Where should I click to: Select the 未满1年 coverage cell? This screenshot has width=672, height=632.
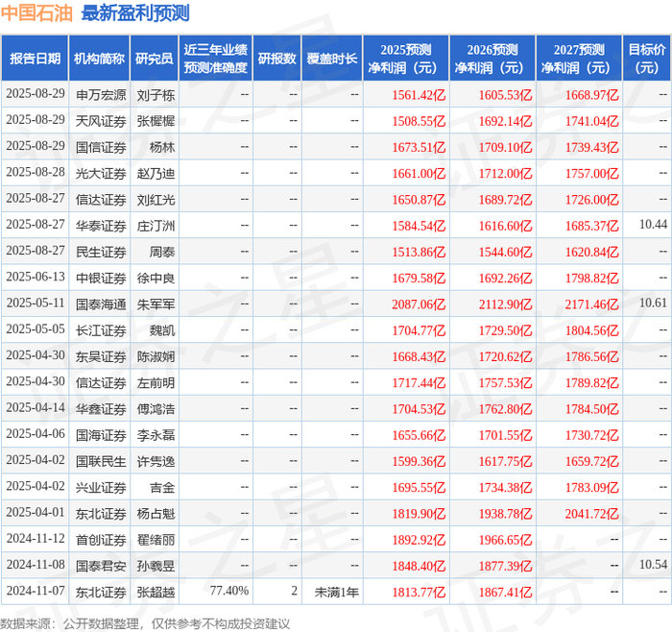[337, 592]
